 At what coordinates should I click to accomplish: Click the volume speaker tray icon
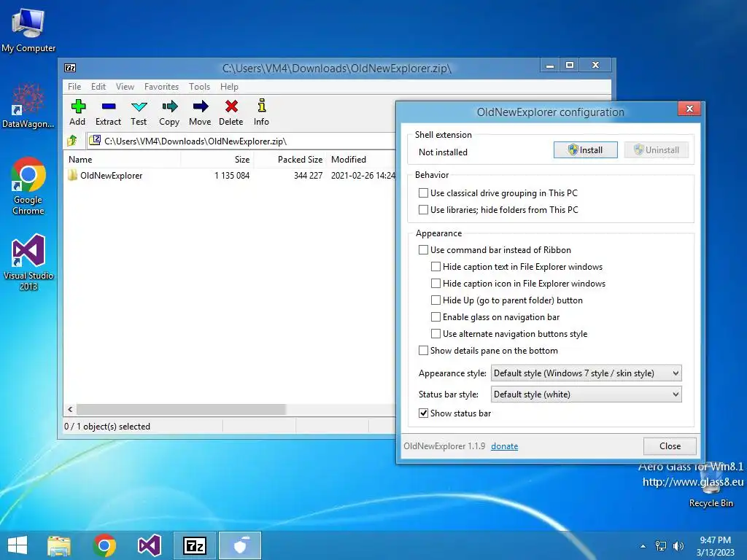pyautogui.click(x=678, y=545)
